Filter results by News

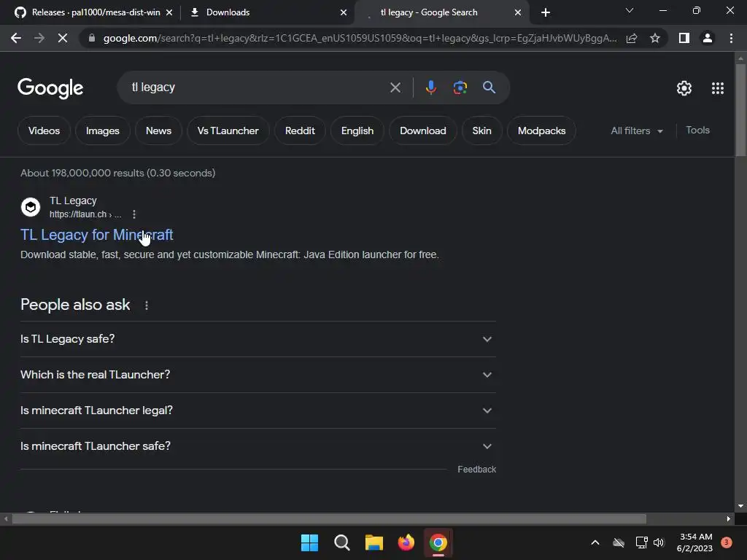click(158, 131)
